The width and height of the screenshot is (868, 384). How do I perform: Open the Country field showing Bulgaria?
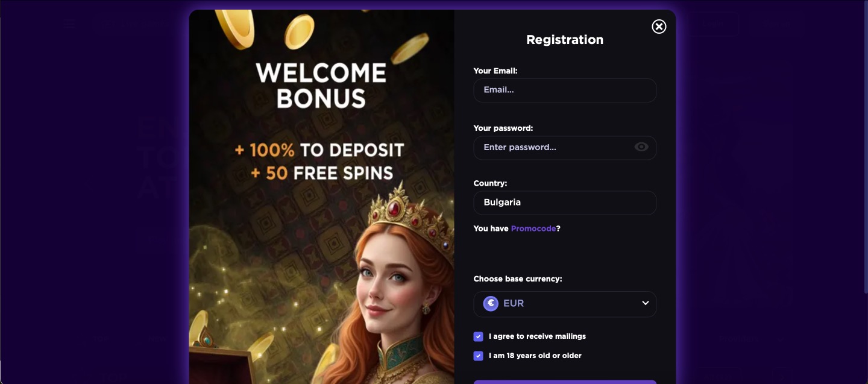[565, 203]
